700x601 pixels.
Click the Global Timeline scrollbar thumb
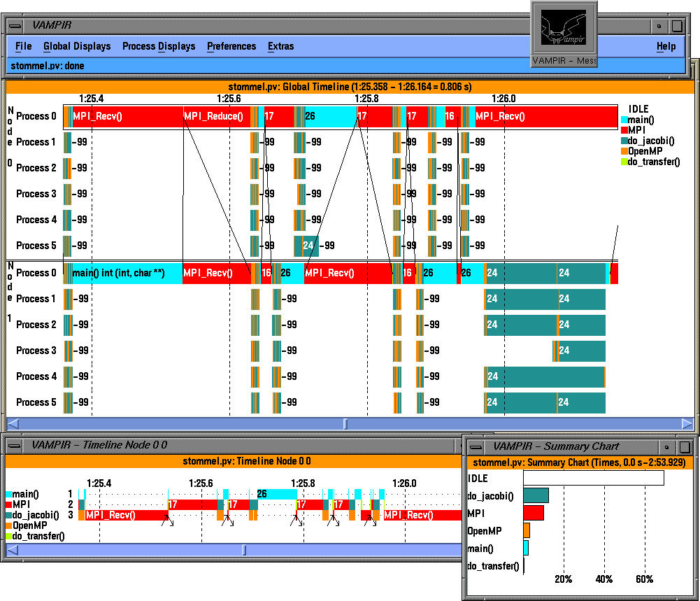tap(345, 424)
